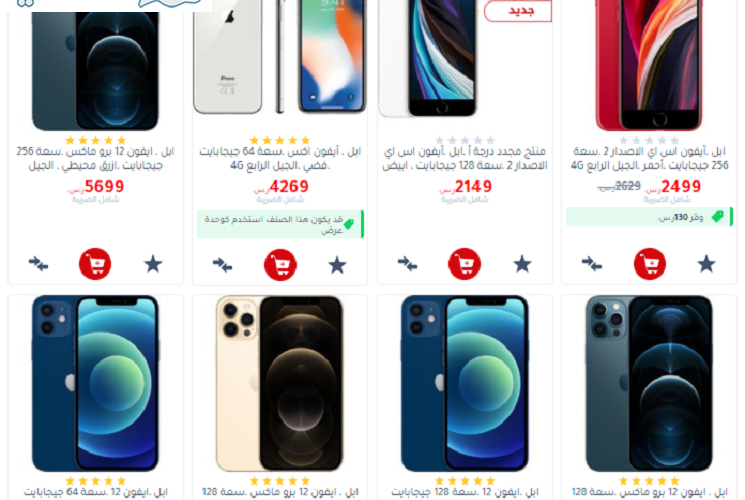Add iPhone 12 Pro Max 5699 to cart
The width and height of the screenshot is (745, 500).
point(95,264)
